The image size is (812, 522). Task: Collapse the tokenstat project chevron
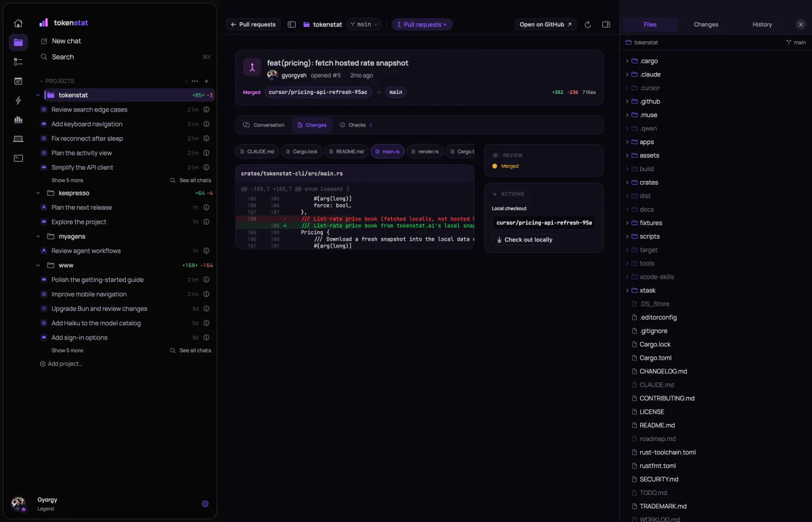coord(39,95)
